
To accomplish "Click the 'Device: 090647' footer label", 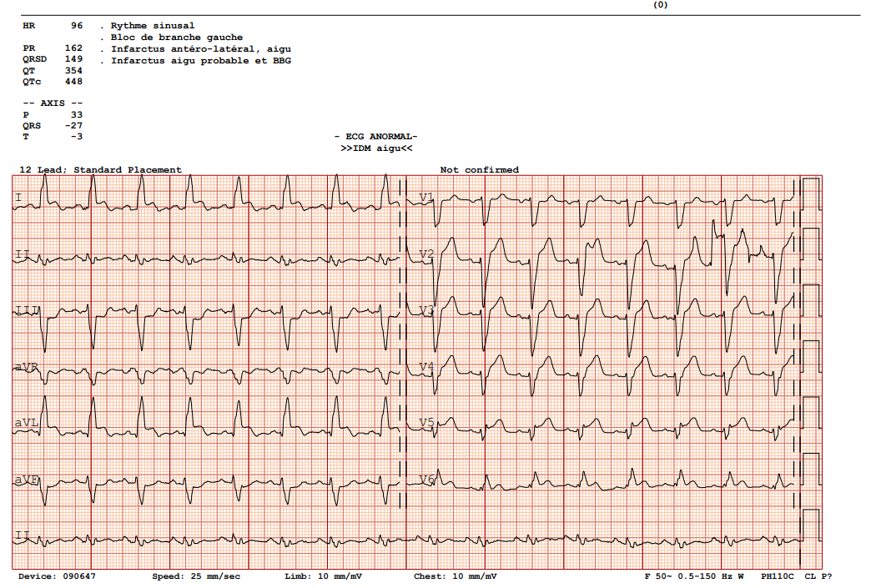I will tap(57, 577).
